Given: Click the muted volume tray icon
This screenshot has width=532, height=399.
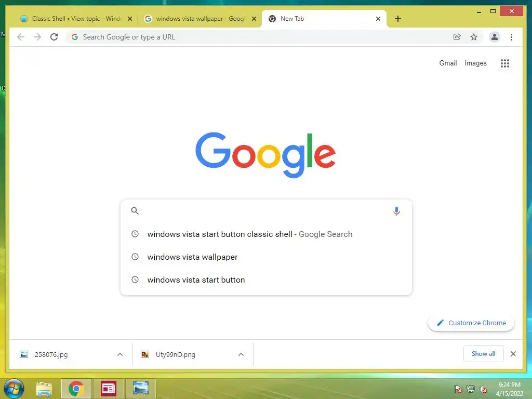Looking at the screenshot, I should point(483,389).
